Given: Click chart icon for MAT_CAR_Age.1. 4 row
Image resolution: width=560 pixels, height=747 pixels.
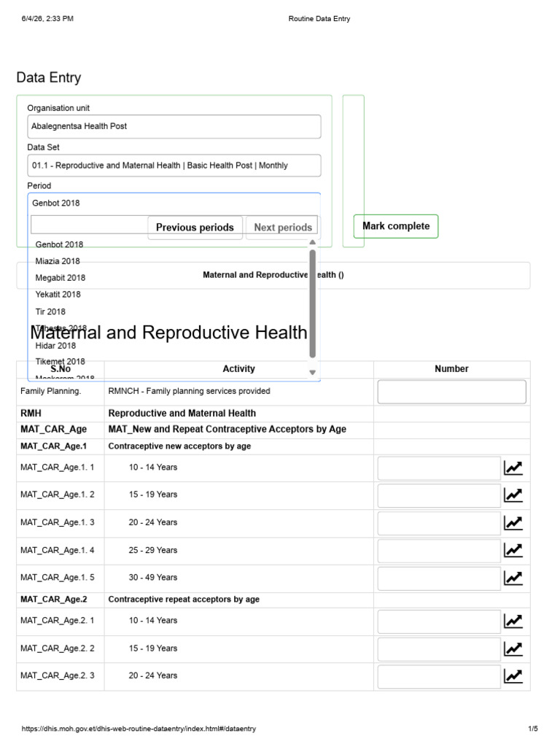Looking at the screenshot, I should pos(513,550).
